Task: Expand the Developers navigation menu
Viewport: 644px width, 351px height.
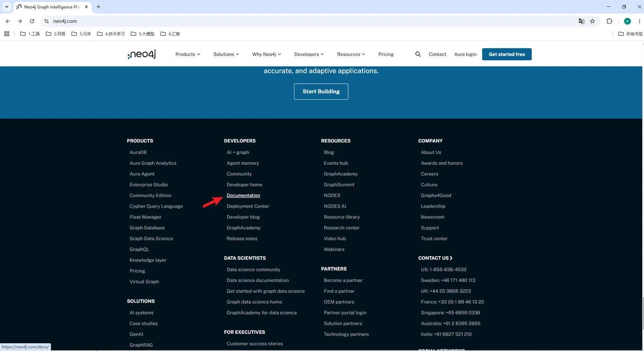Action: point(309,54)
